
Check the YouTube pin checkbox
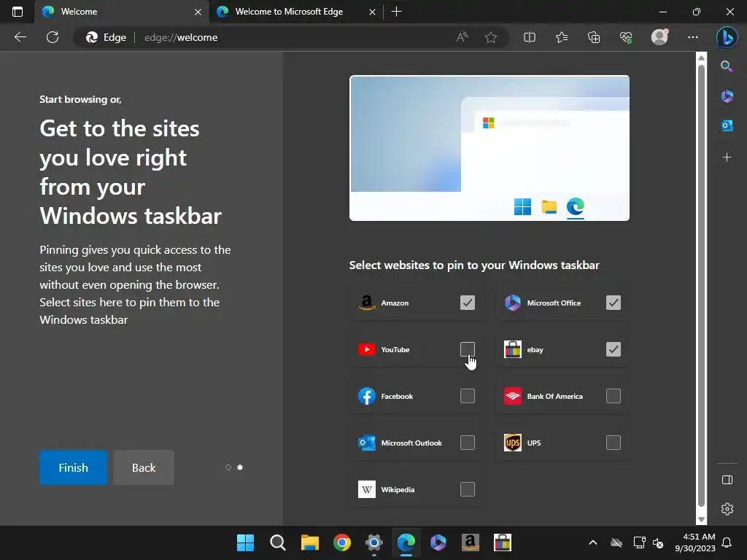coord(468,349)
